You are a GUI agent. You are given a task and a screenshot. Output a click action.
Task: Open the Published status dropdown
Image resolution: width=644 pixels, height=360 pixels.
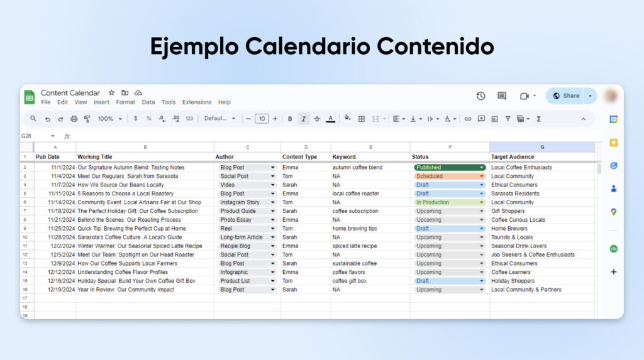pyautogui.click(x=482, y=168)
